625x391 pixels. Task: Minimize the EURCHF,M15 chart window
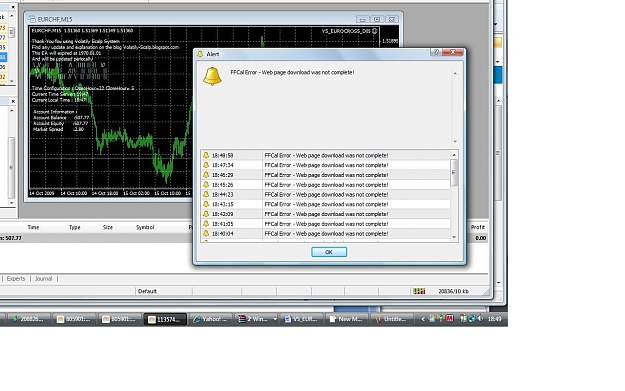click(362, 19)
